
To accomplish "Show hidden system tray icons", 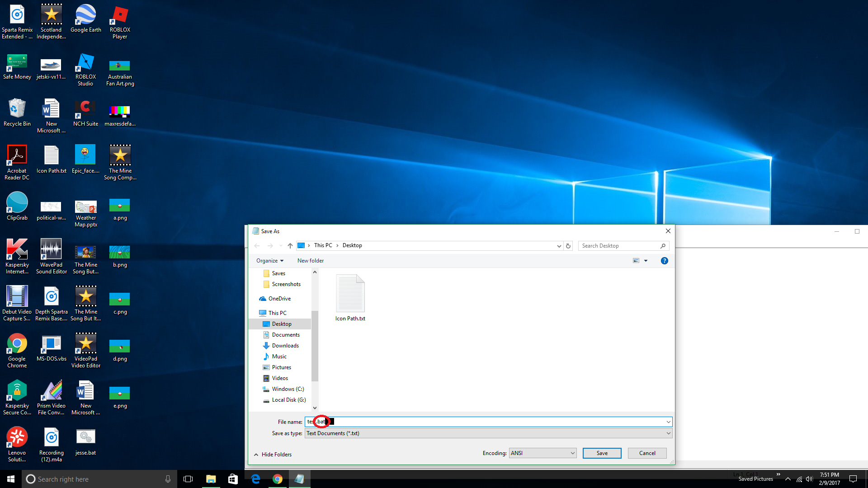I will [788, 479].
